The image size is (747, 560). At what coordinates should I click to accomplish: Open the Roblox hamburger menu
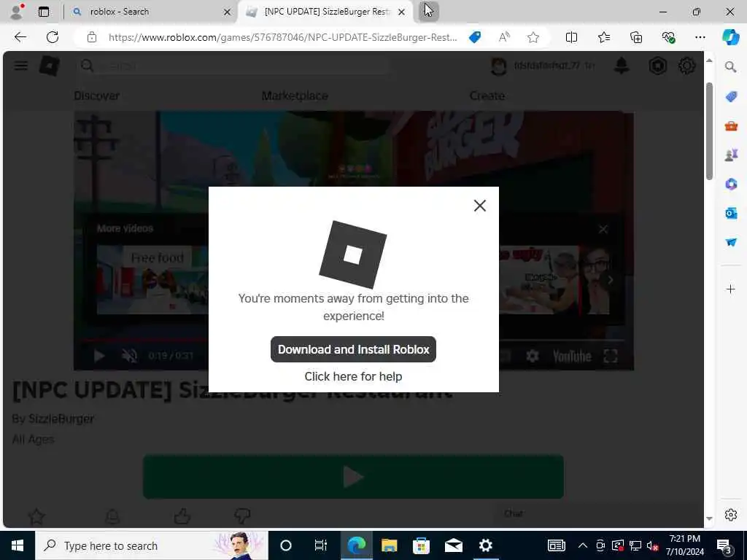pos(20,66)
